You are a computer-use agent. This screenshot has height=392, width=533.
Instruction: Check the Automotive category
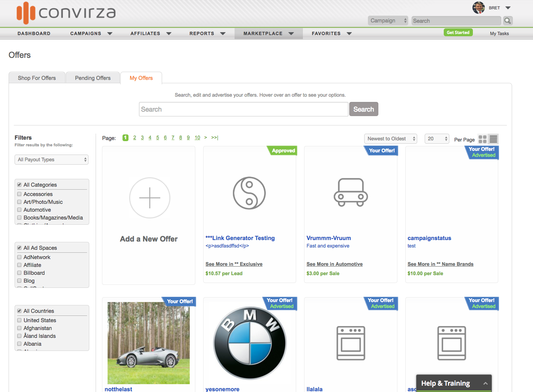[19, 210]
